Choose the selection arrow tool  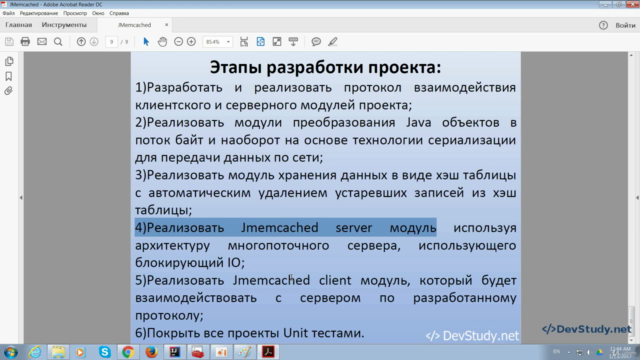(146, 42)
